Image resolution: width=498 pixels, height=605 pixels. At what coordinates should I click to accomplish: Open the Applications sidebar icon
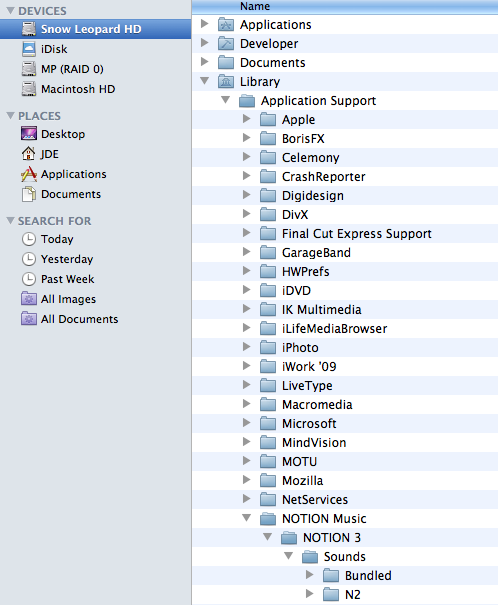(29, 174)
